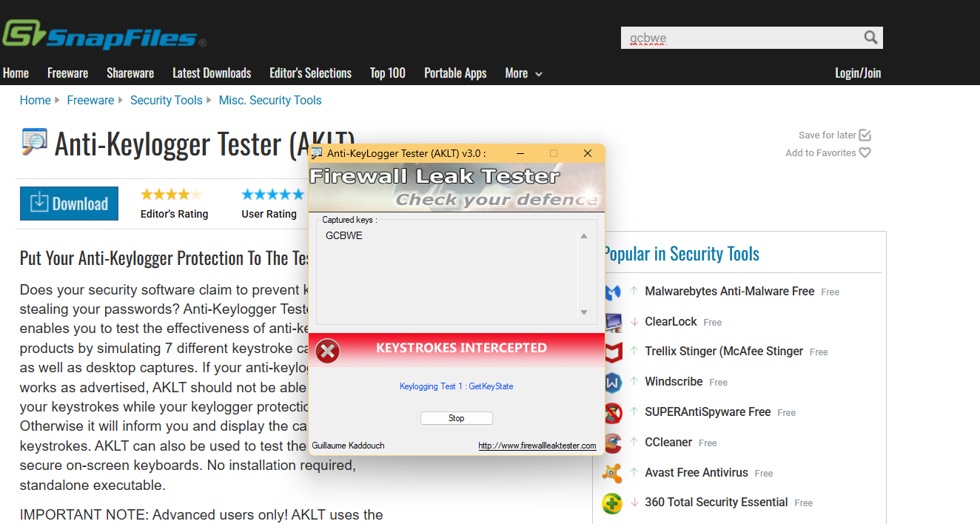
Task: Click the ClearLock monitor icon
Action: point(613,322)
